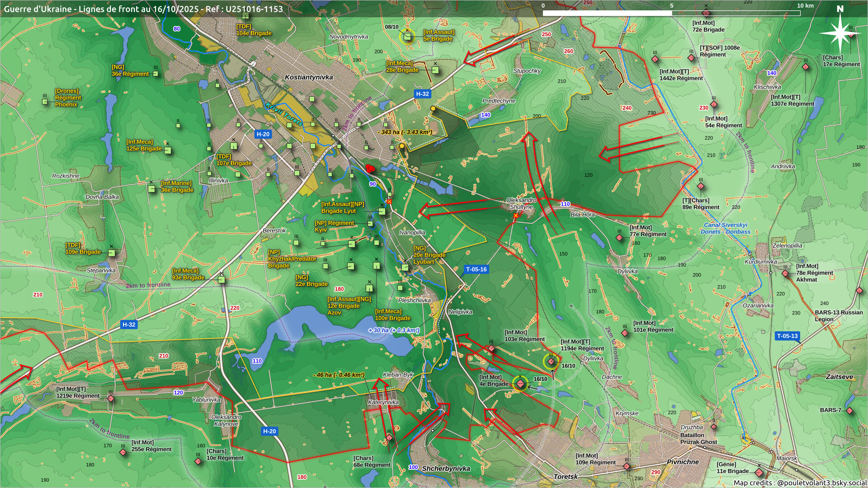Click the Kostiantynivka city label

coord(309,77)
